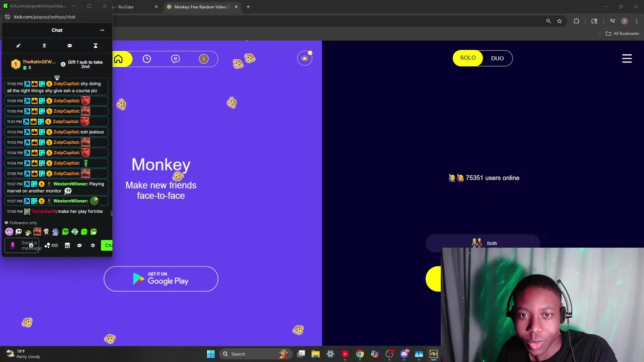Screen dimensions: 644x362
Task: Click the crown premium icon in Monkey
Action: pos(304,58)
